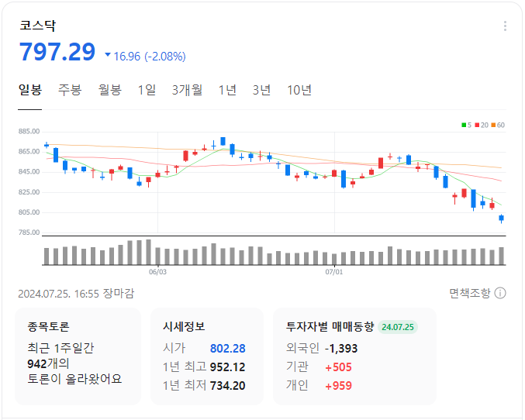Click the 942개의 discussion count text
The image size is (525, 420).
(x=48, y=363)
